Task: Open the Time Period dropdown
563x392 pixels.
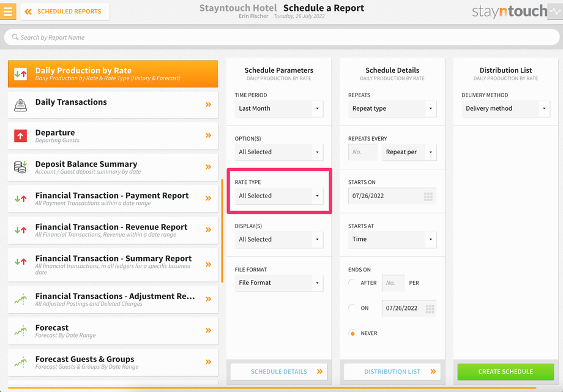Action: (279, 108)
